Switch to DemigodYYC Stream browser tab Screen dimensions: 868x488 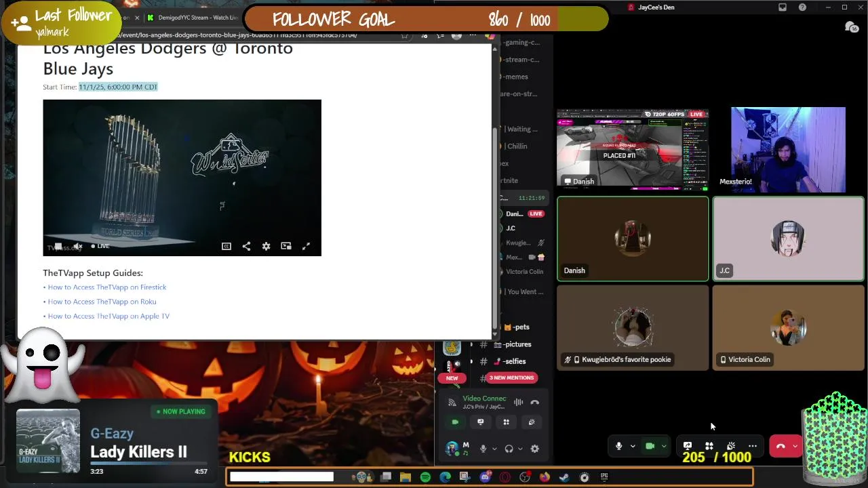pos(193,18)
